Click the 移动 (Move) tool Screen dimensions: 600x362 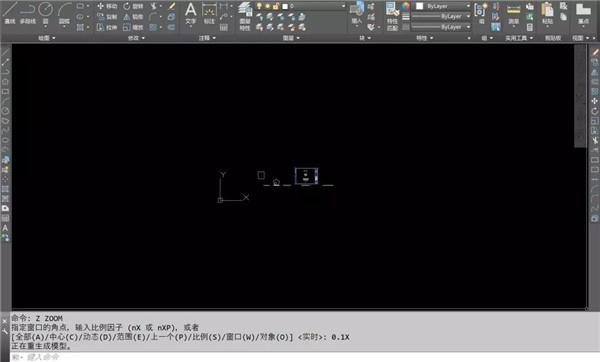tap(108, 6)
